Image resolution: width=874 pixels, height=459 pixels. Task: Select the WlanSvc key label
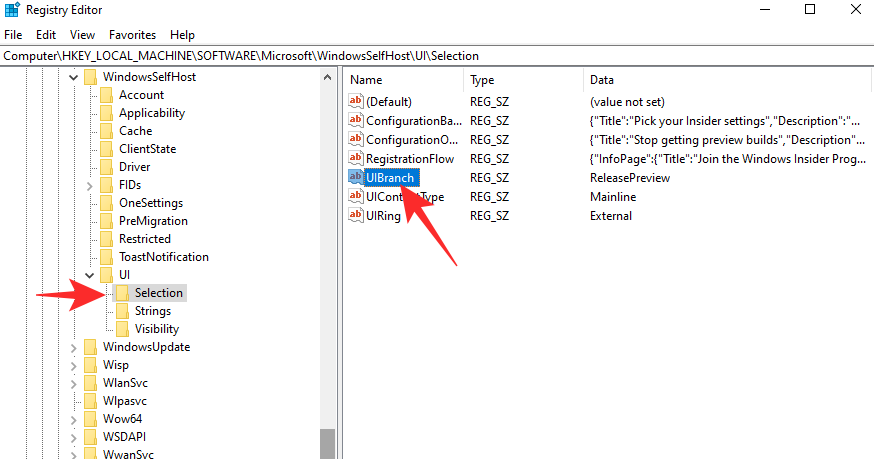(125, 383)
